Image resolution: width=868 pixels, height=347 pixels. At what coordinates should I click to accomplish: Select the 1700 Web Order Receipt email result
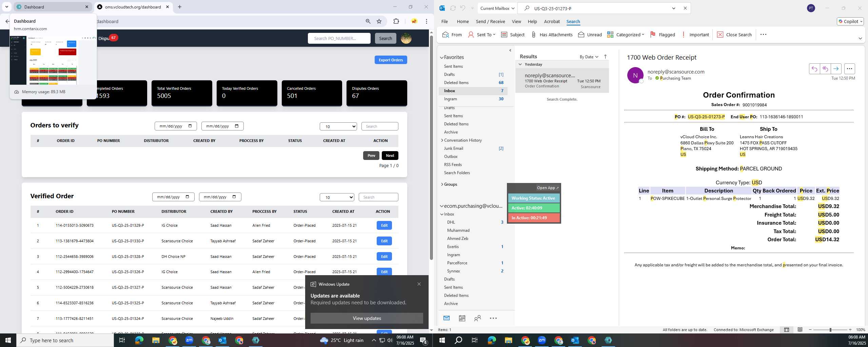pyautogui.click(x=562, y=81)
